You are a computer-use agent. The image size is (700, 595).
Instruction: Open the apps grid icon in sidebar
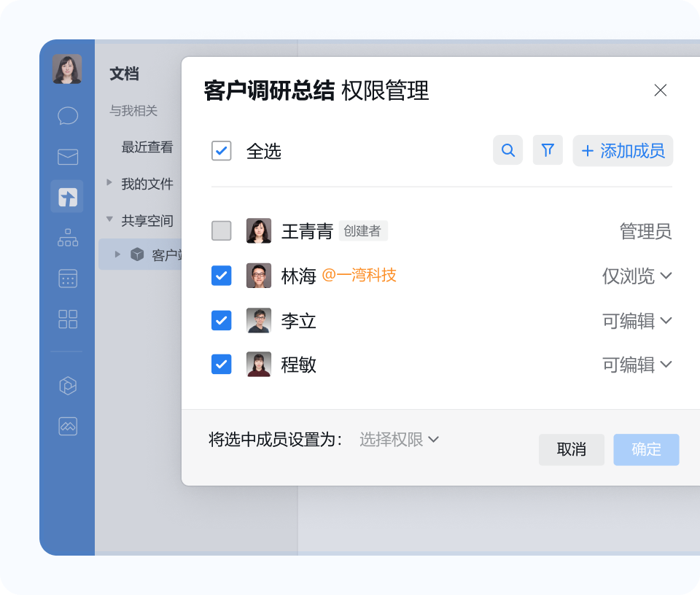67,319
